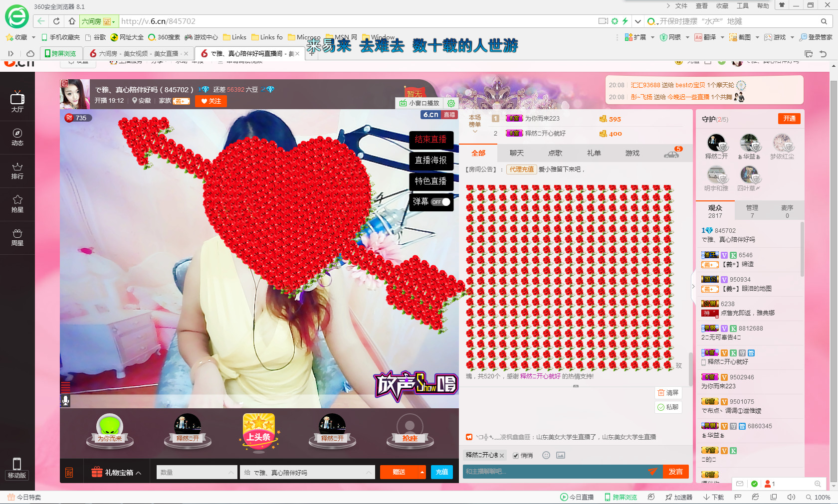Open the mail envelope icon in bottom bar
The height and width of the screenshot is (504, 838).
740,484
